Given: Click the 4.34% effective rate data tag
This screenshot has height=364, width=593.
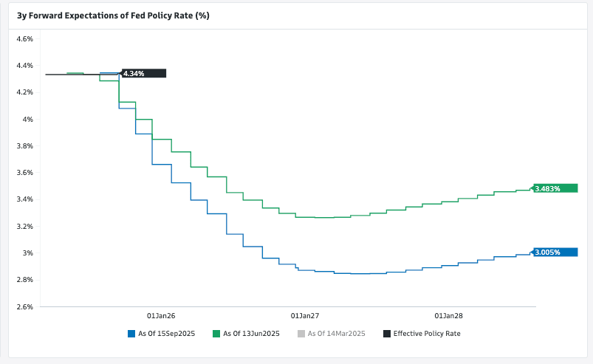Looking at the screenshot, I should [x=143, y=74].
